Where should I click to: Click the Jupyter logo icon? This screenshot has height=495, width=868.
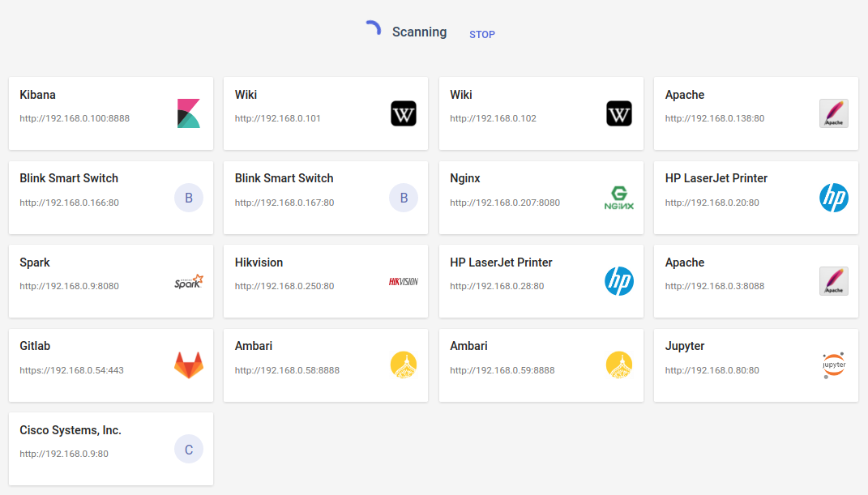pyautogui.click(x=834, y=365)
